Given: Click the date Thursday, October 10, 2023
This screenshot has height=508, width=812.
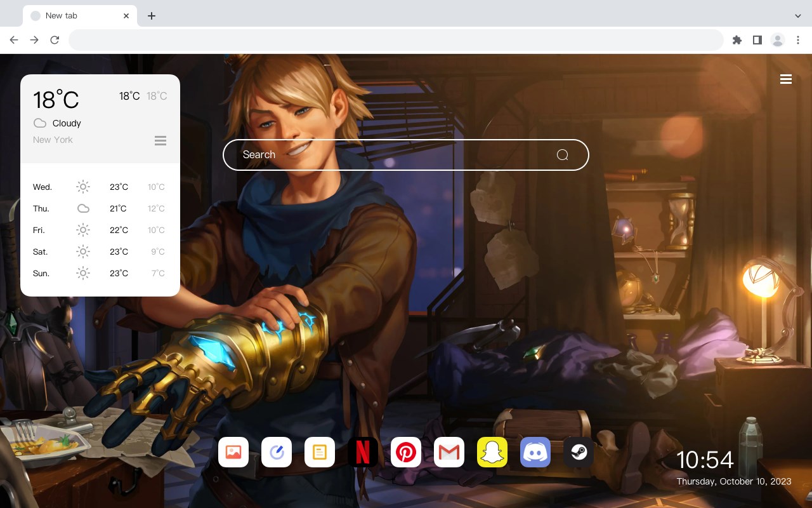Looking at the screenshot, I should click(734, 481).
